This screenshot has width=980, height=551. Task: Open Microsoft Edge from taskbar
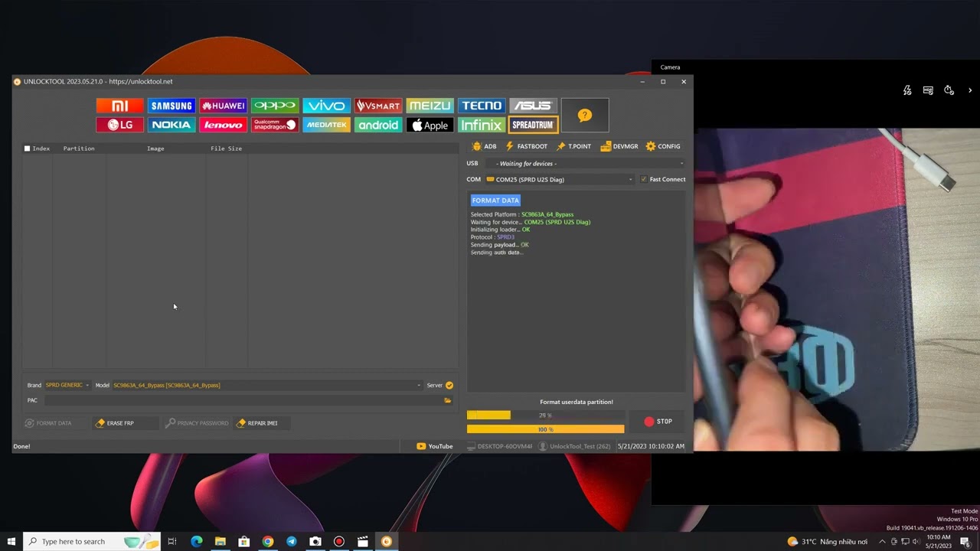(197, 541)
